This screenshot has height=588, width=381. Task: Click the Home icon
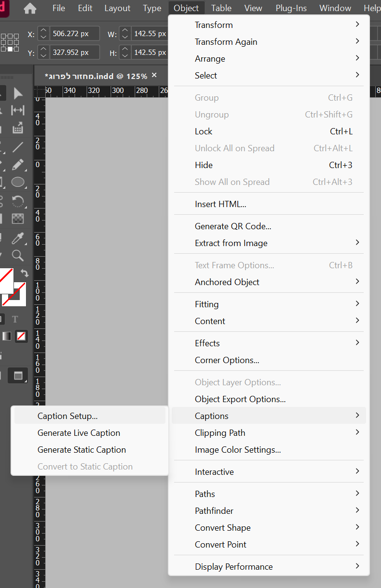[x=30, y=8]
